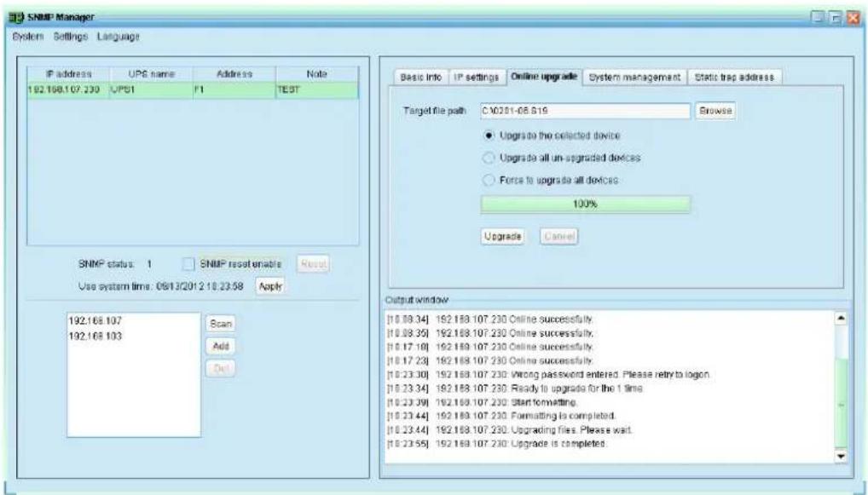Image resolution: width=868 pixels, height=495 pixels.
Task: Enable the SNMP reset enable checkbox
Action: click(188, 264)
